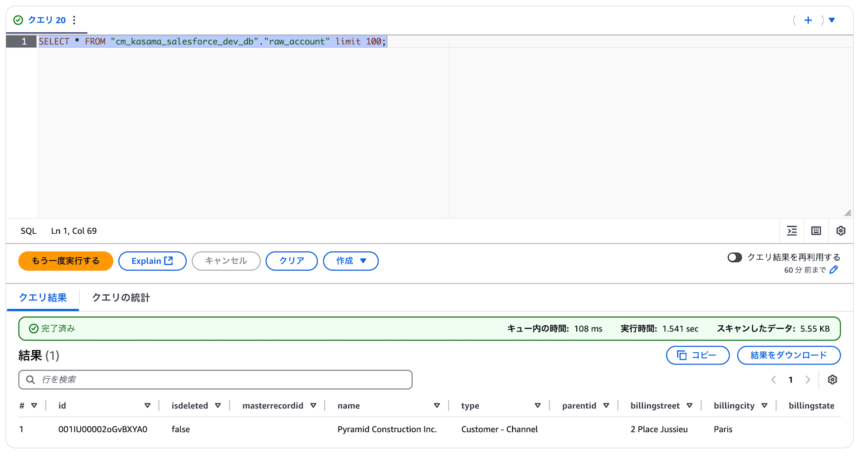This screenshot has width=868, height=460.
Task: Click 結果をダウンロード button
Action: [x=789, y=355]
